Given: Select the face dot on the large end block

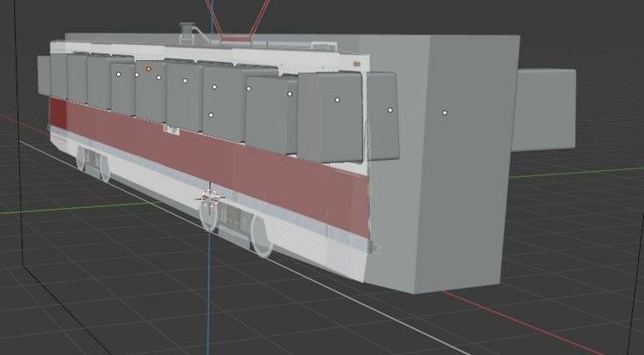Looking at the screenshot, I should pyautogui.click(x=445, y=113).
